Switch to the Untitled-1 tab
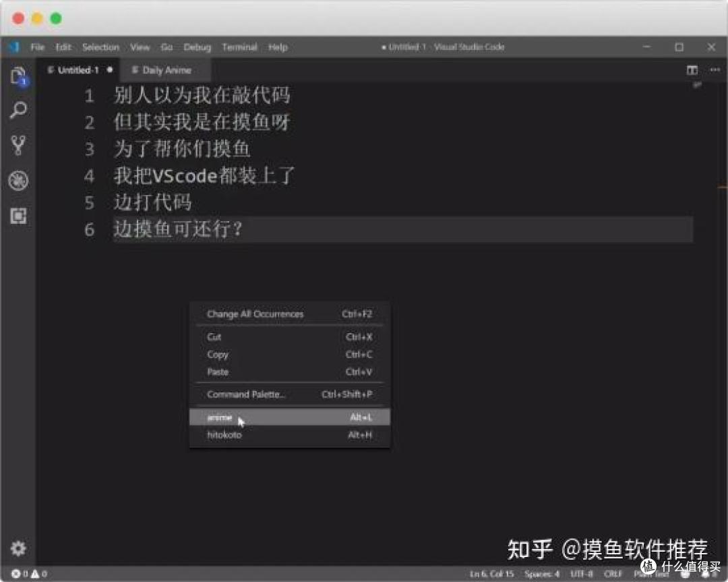Viewport: 728px width, 582px height. tap(79, 70)
